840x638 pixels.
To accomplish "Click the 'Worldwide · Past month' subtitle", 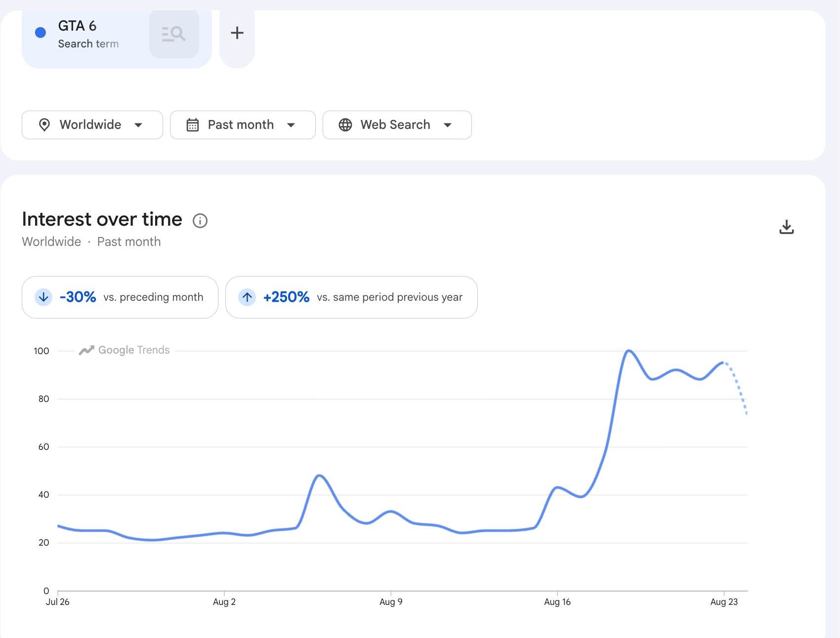I will [x=91, y=242].
